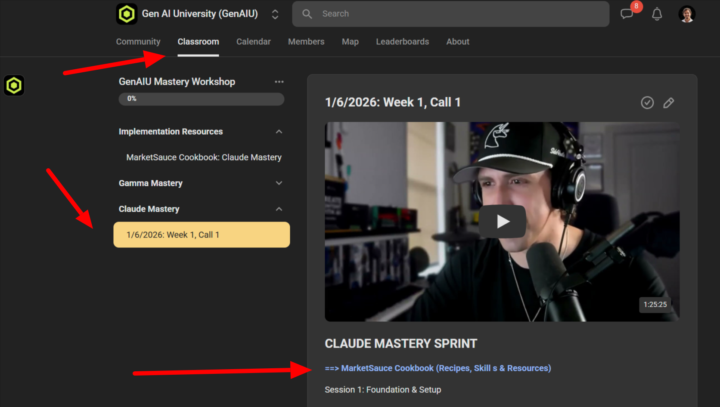Open the three-dot menu for GenAIU Mastery Workshop
The height and width of the screenshot is (407, 720).
tap(279, 82)
